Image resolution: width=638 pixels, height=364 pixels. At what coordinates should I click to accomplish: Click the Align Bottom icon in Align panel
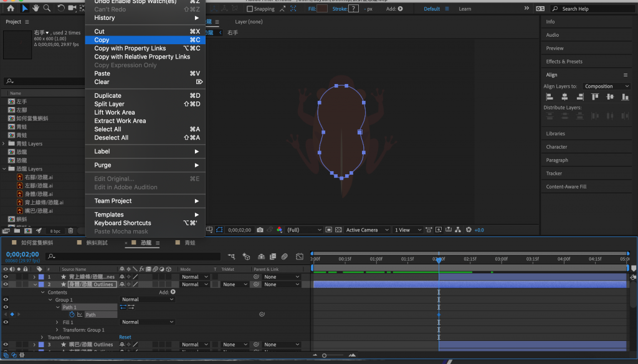(x=624, y=96)
